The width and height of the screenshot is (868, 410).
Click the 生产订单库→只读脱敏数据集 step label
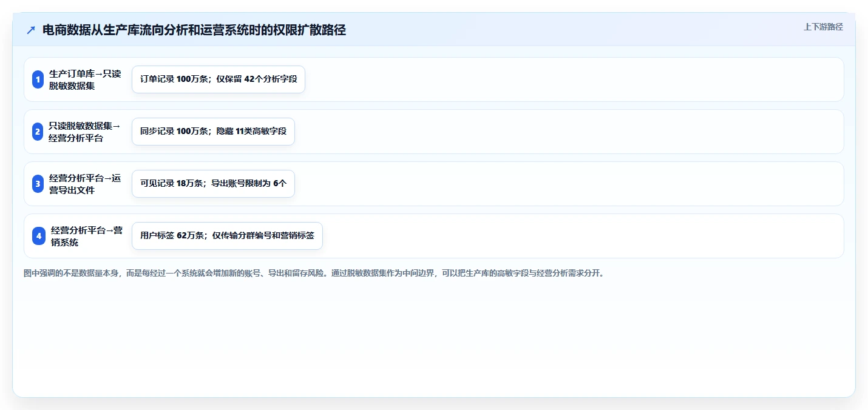pyautogui.click(x=85, y=79)
